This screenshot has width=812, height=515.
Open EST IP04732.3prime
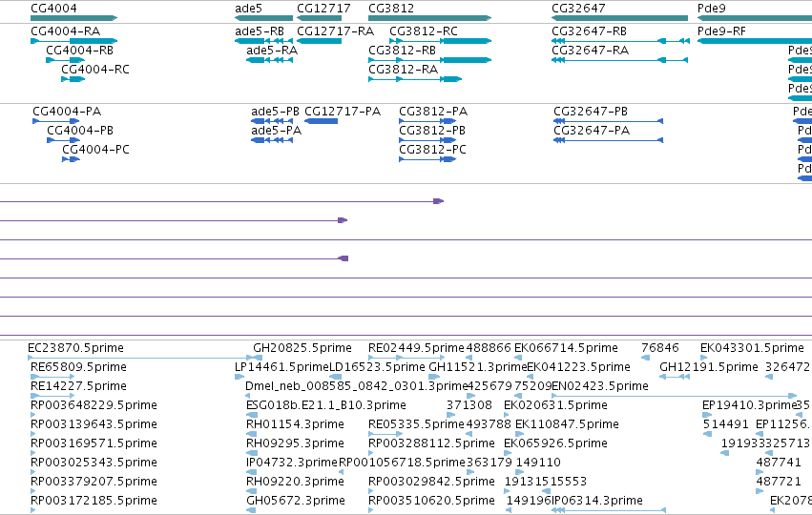[x=292, y=463]
